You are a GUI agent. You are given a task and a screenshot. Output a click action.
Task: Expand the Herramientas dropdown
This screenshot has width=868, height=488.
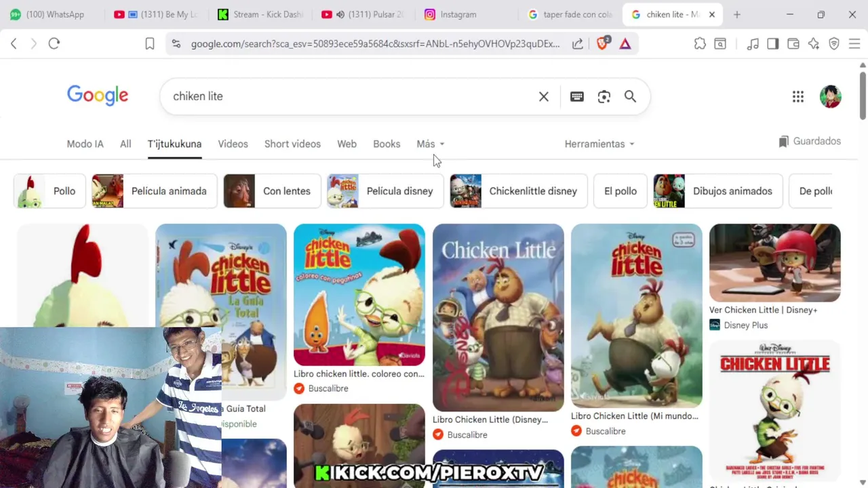pos(599,144)
